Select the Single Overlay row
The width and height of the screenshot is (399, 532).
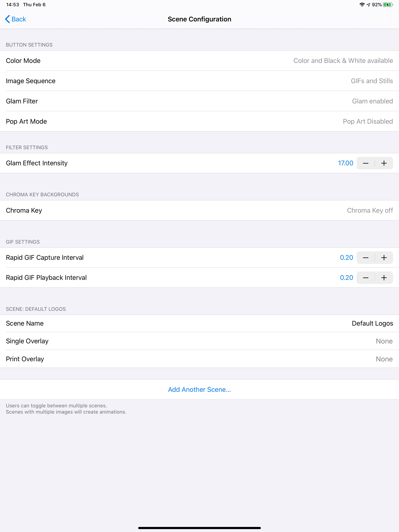tap(199, 341)
